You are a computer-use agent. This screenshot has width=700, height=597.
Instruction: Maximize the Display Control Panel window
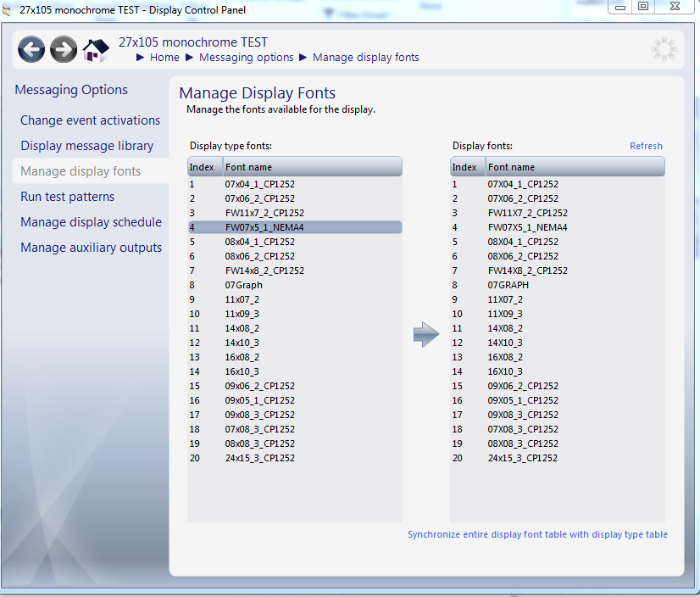coord(643,6)
